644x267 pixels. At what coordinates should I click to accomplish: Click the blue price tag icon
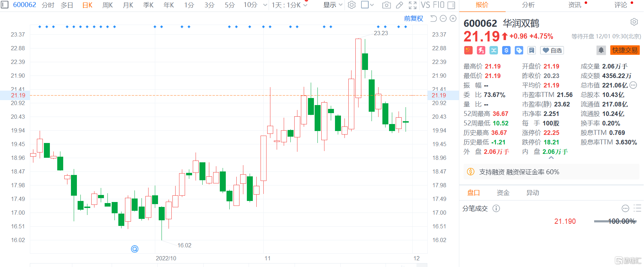click(x=519, y=50)
